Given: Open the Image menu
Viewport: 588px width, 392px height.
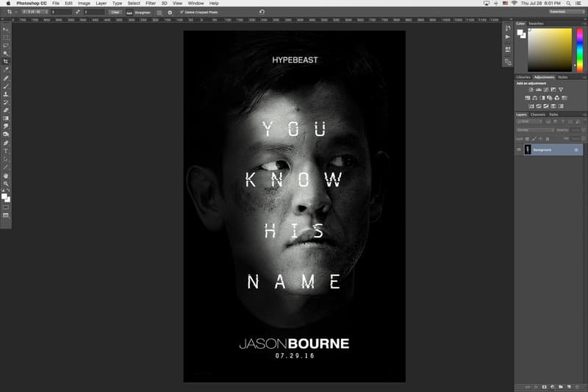Looking at the screenshot, I should [x=84, y=4].
